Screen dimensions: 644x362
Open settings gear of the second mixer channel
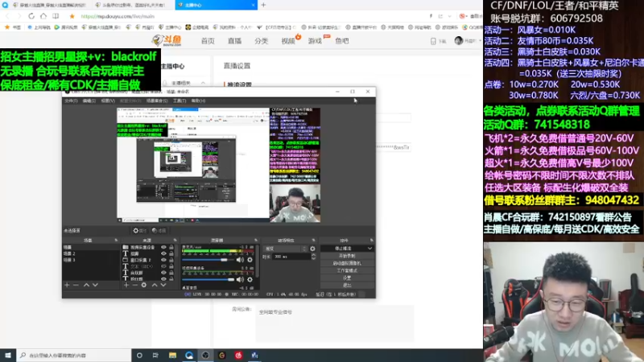coord(250,279)
